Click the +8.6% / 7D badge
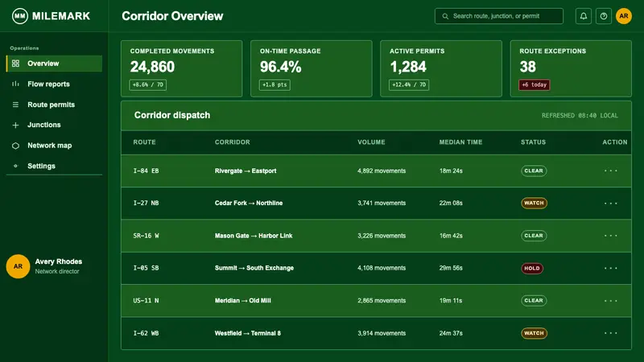The width and height of the screenshot is (644, 362). click(148, 85)
